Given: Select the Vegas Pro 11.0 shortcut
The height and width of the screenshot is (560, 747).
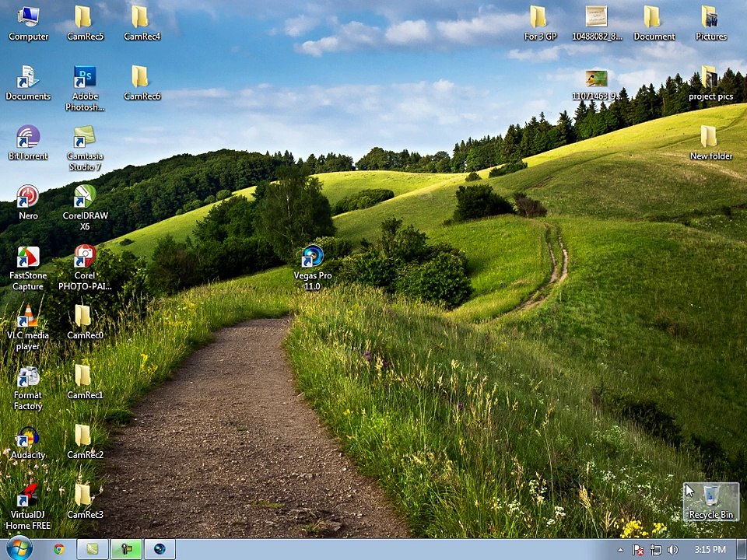Looking at the screenshot, I should [x=313, y=268].
